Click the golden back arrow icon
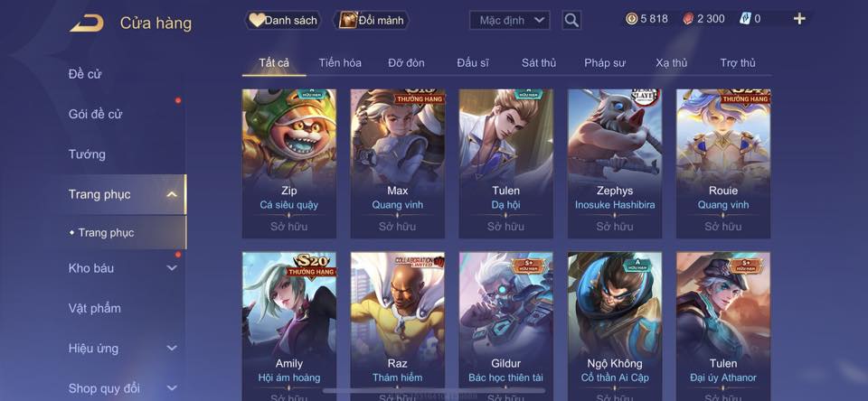The height and width of the screenshot is (401, 868). pyautogui.click(x=87, y=23)
